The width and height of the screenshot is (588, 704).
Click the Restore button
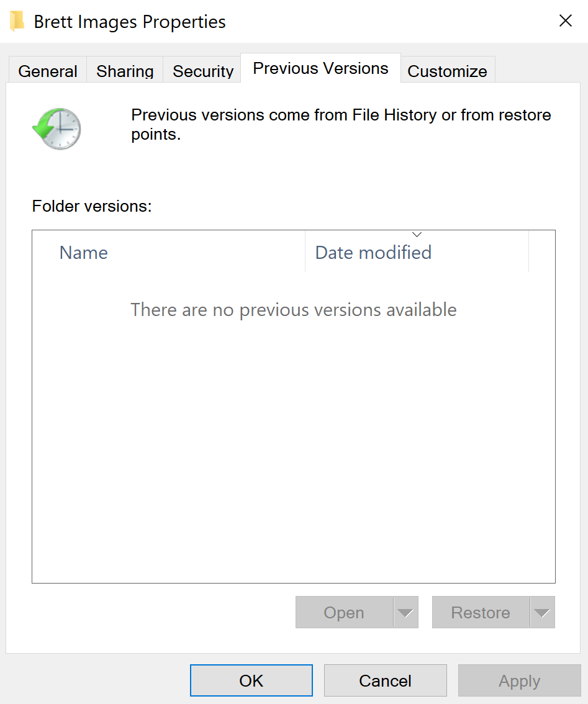[480, 612]
